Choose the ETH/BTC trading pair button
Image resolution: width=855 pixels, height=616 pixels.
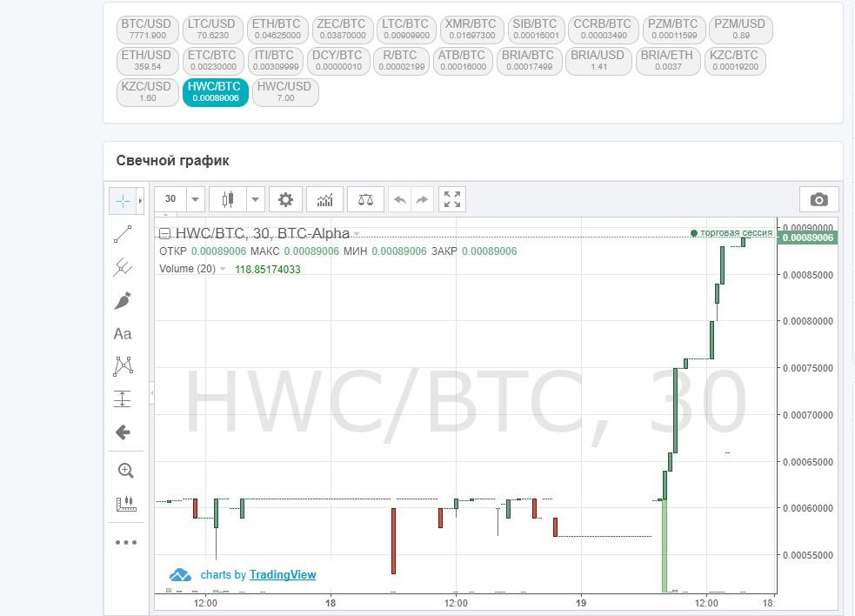(x=277, y=30)
